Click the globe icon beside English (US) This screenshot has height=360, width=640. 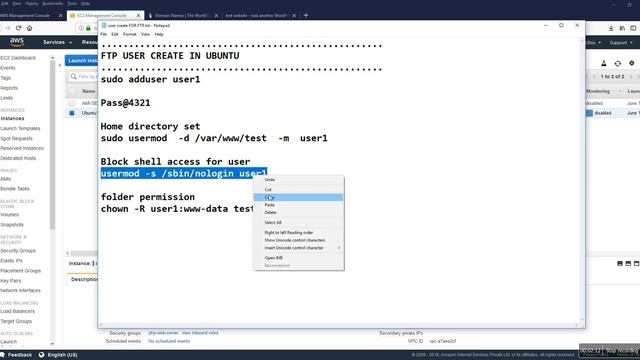pos(42,355)
